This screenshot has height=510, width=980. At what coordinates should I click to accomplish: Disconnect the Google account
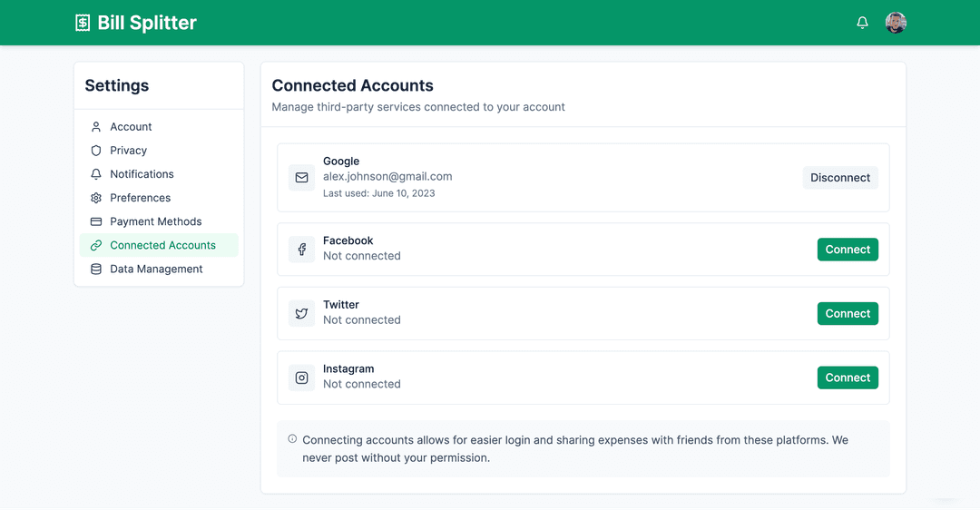coord(840,178)
